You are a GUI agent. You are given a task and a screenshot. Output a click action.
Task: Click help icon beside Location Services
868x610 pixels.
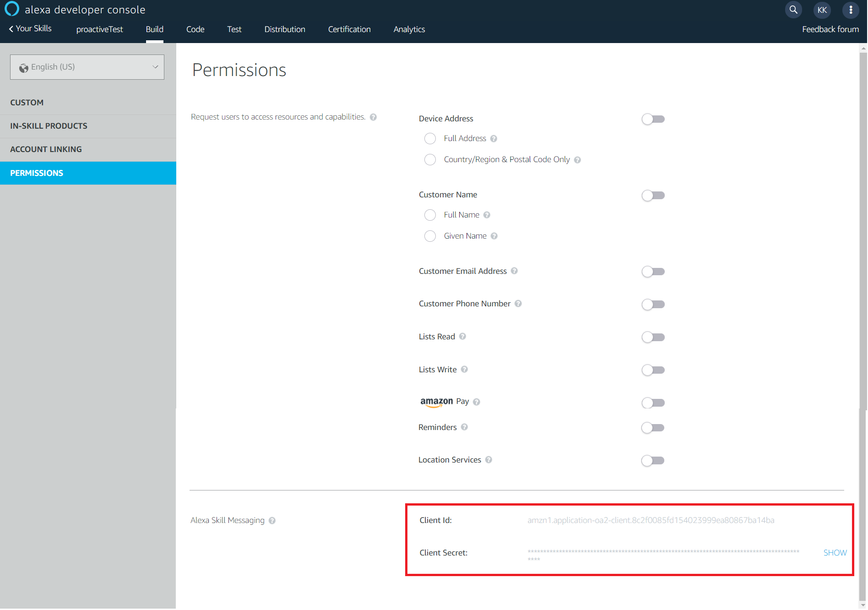coord(488,460)
